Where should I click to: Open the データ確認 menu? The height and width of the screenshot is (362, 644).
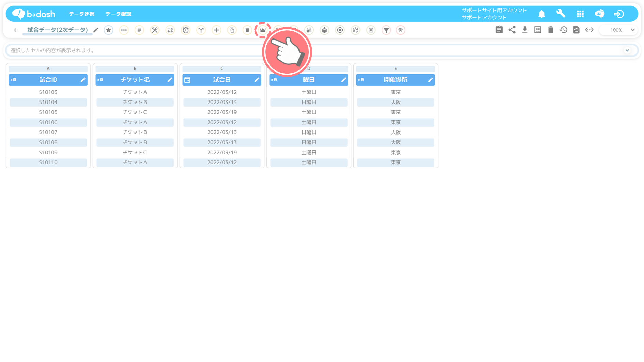(118, 14)
